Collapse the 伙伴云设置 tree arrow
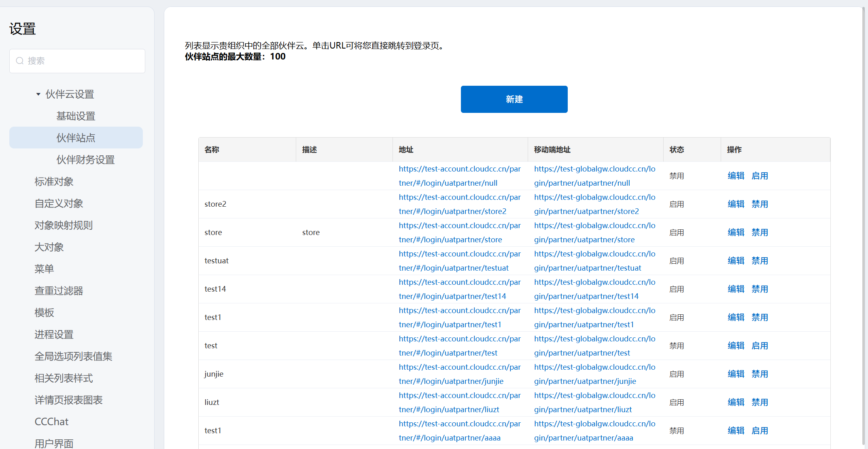The image size is (868, 449). [38, 94]
